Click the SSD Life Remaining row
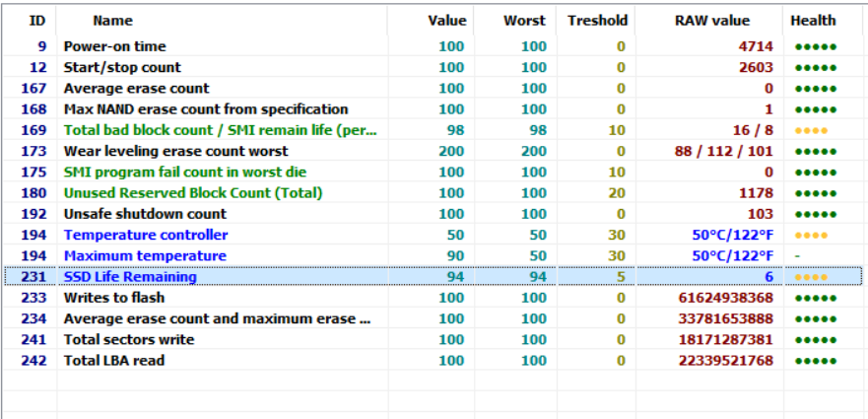The height and width of the screenshot is (419, 868). point(130,277)
